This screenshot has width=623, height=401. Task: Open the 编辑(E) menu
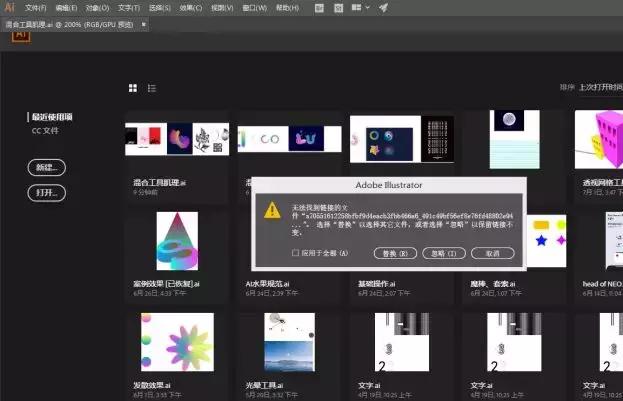click(x=66, y=8)
